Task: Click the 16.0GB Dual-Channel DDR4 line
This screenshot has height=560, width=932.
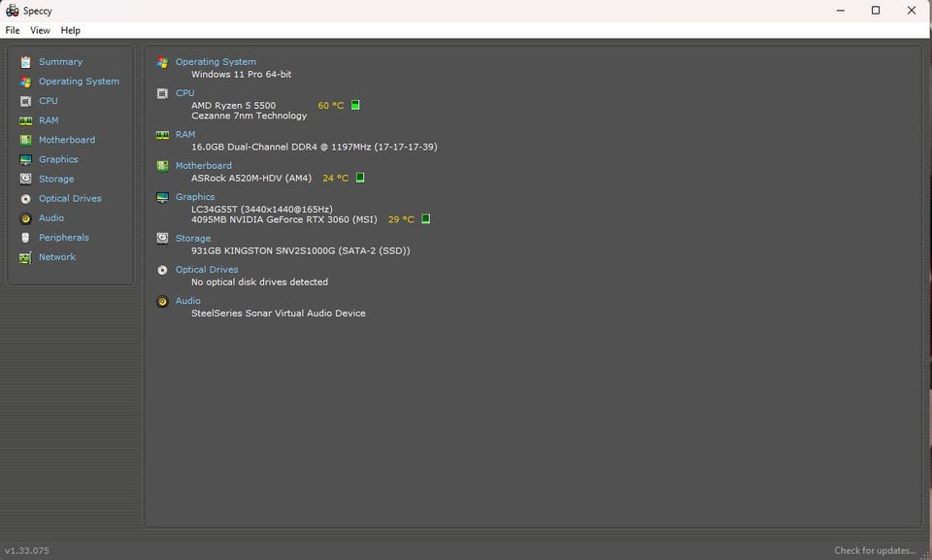Action: click(x=315, y=147)
